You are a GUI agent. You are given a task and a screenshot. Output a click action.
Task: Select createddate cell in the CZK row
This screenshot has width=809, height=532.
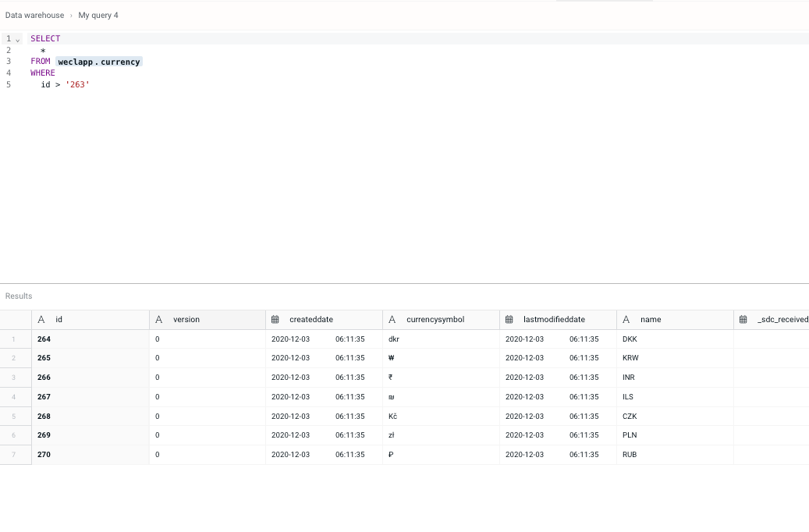point(324,417)
